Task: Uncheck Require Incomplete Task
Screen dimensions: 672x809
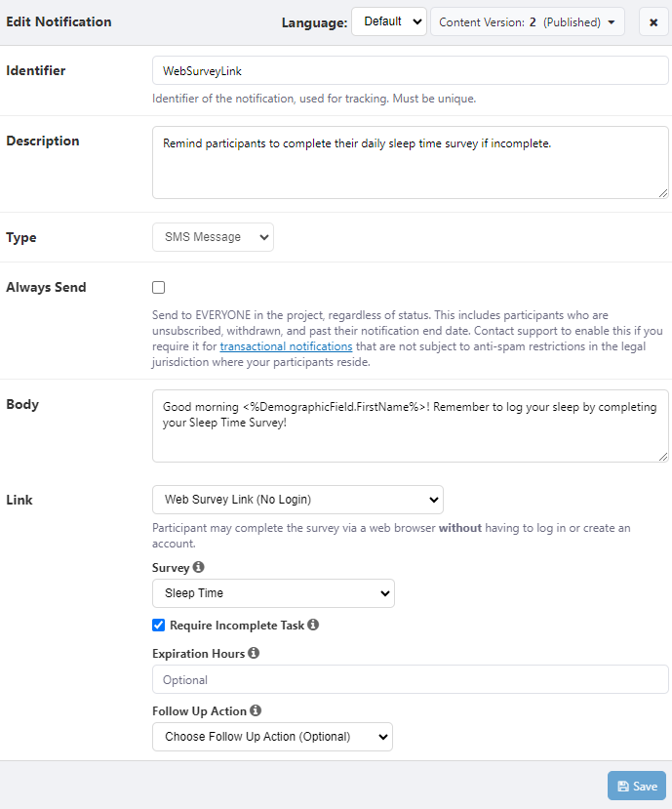Action: 159,625
